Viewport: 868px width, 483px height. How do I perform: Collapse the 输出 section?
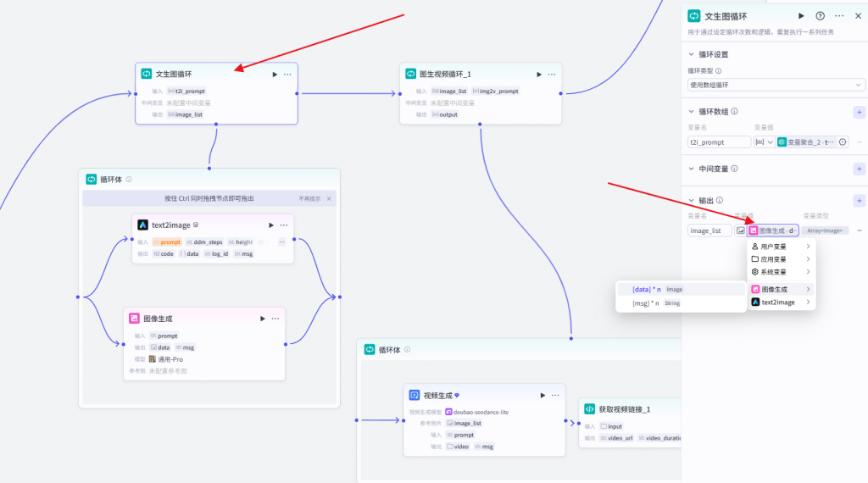[x=691, y=200]
